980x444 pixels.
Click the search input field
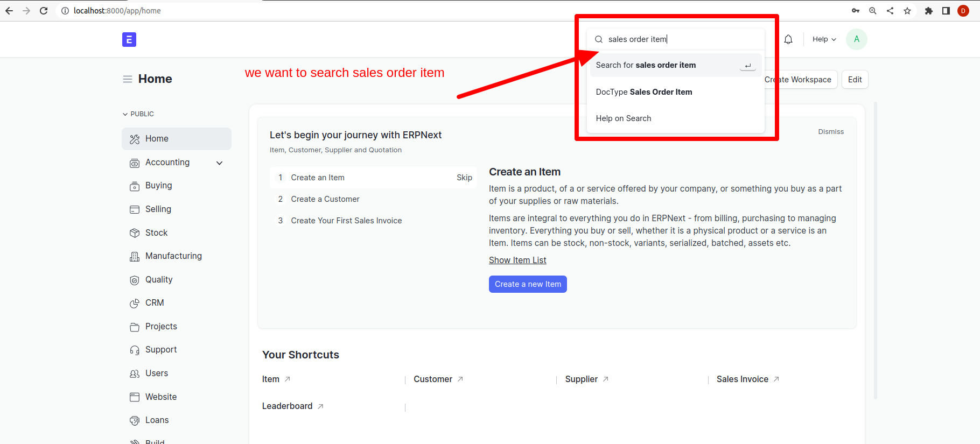coord(675,39)
